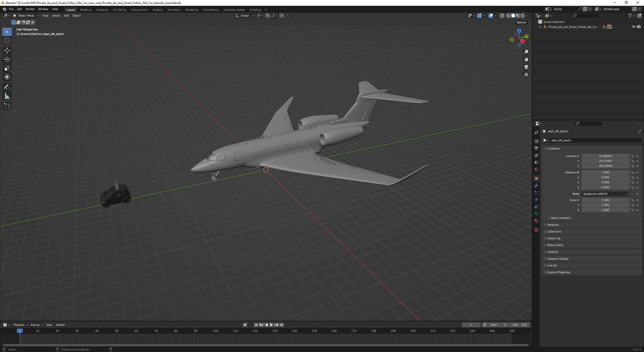This screenshot has height=352, width=644.
Task: Open the Object Data properties tab
Action: tap(536, 214)
